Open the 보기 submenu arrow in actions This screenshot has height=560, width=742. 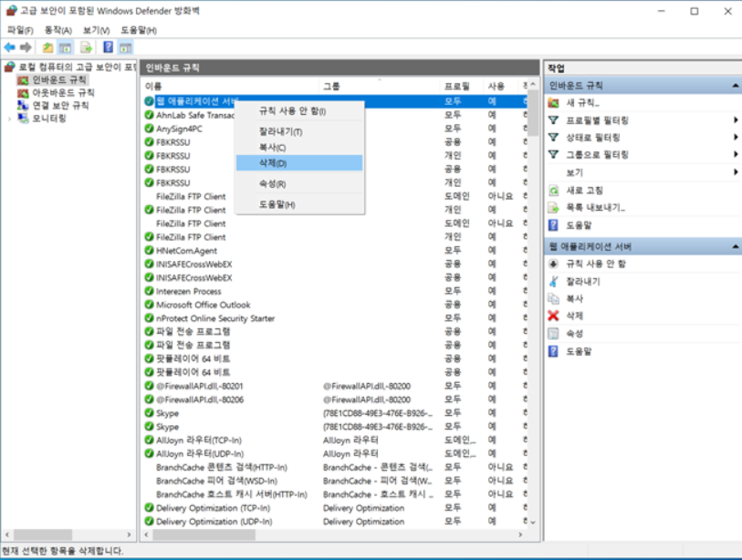736,172
